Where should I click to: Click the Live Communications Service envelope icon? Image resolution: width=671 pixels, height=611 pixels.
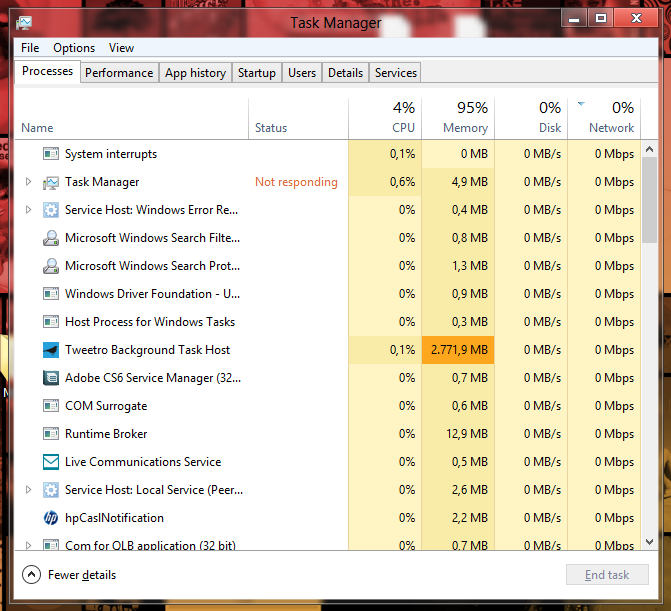pyautogui.click(x=51, y=462)
